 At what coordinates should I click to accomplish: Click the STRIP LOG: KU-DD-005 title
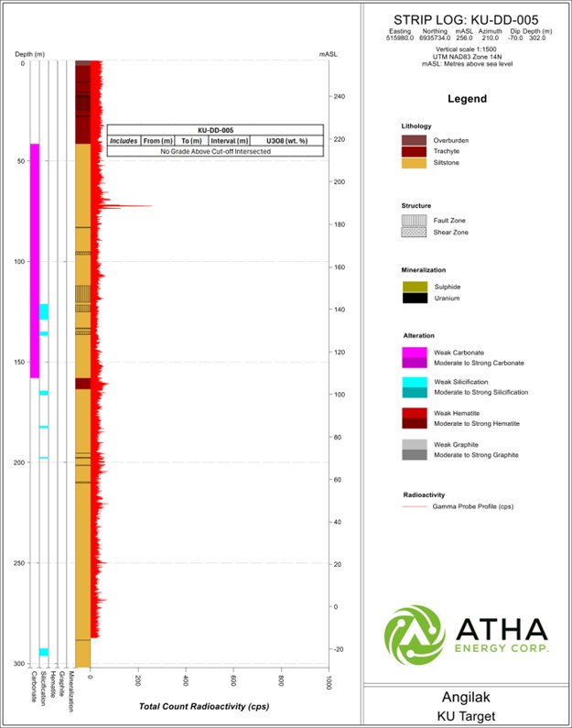point(466,19)
